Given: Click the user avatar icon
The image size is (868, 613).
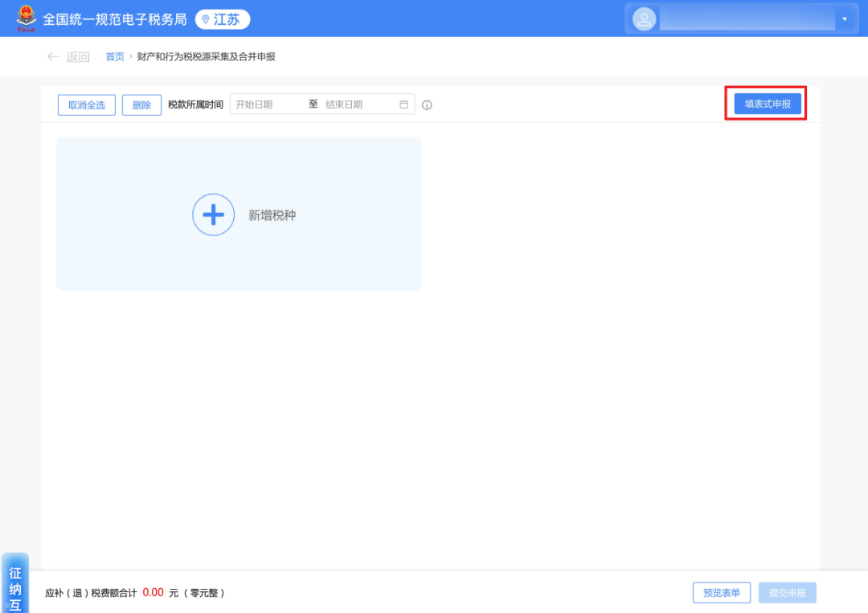Looking at the screenshot, I should tap(644, 19).
